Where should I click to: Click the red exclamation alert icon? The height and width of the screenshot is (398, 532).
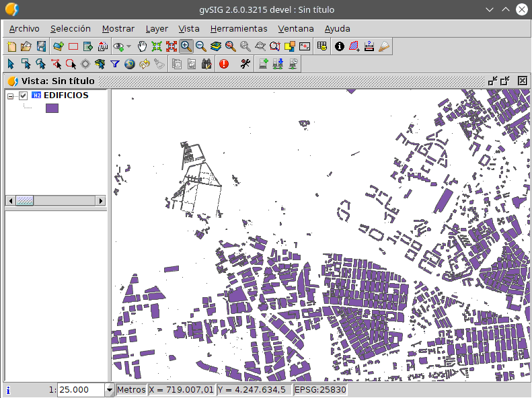(x=224, y=64)
